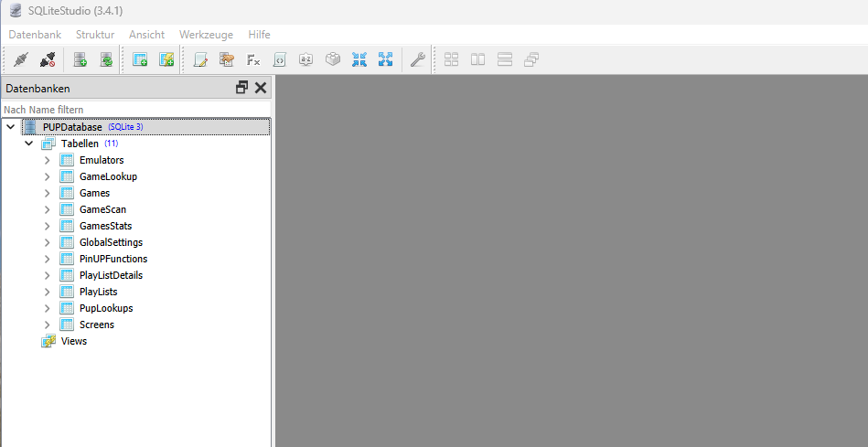The image size is (868, 447).
Task: Open the Struktur menu
Action: (95, 35)
